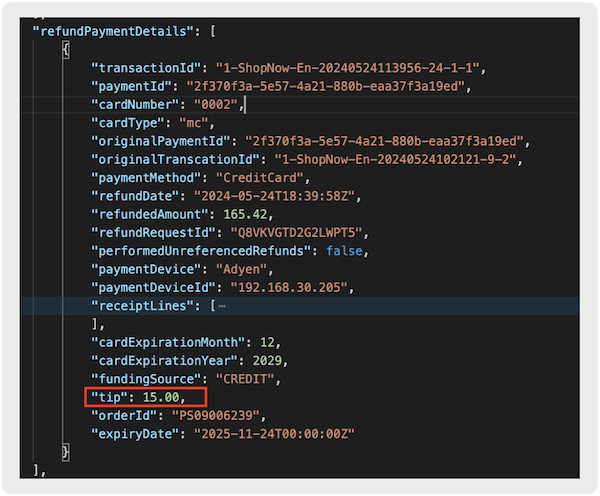The height and width of the screenshot is (496, 600).
Task: Click value "1-ShopNow-En-20240524102121-9-2"
Action: tap(395, 160)
